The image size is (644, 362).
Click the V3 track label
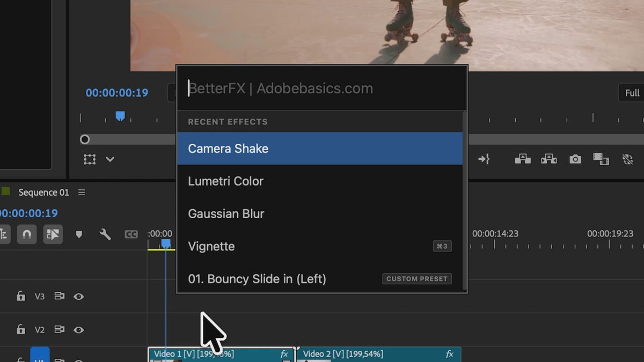click(x=40, y=296)
